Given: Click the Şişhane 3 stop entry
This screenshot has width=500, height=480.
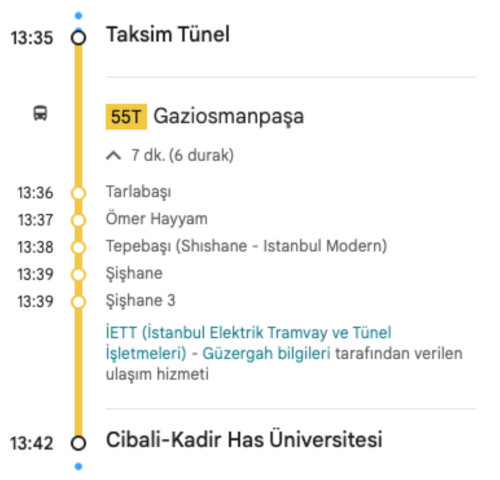Looking at the screenshot, I should point(140,301).
